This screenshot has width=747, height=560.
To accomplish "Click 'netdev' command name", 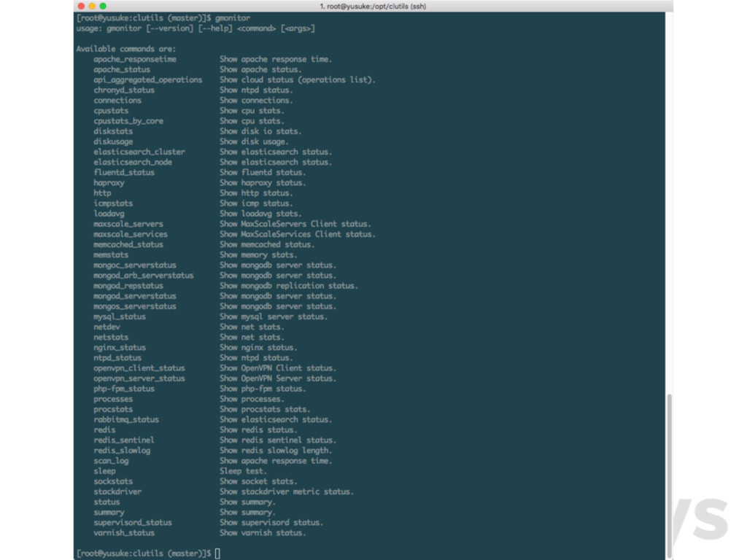I will [x=107, y=327].
